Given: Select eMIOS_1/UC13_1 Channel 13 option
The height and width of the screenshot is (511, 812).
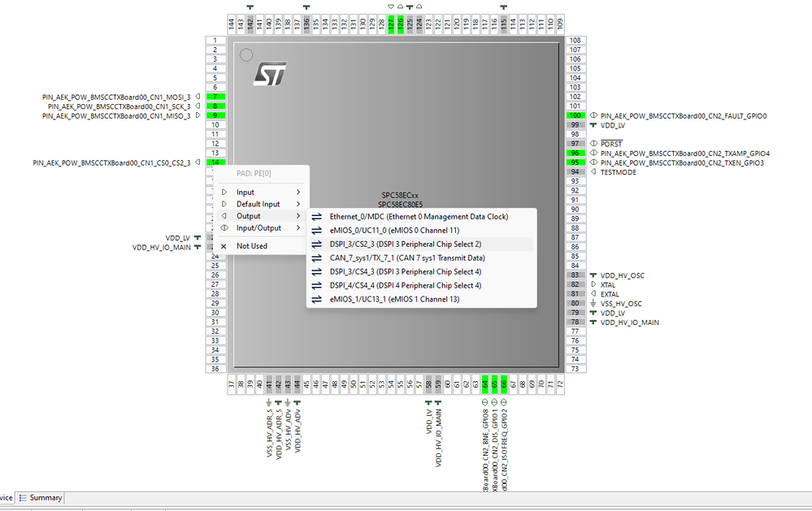Looking at the screenshot, I should point(422,299).
